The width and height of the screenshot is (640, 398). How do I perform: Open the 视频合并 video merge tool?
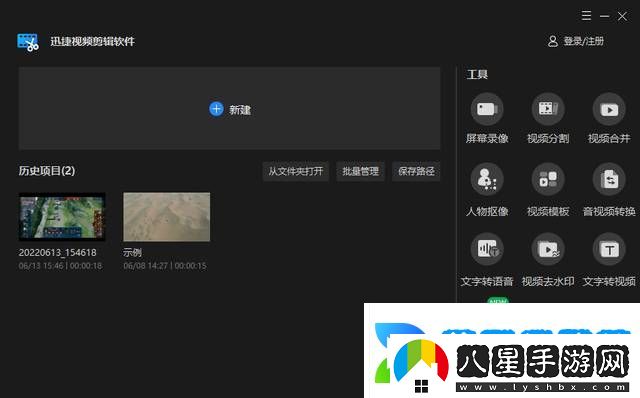(x=609, y=109)
